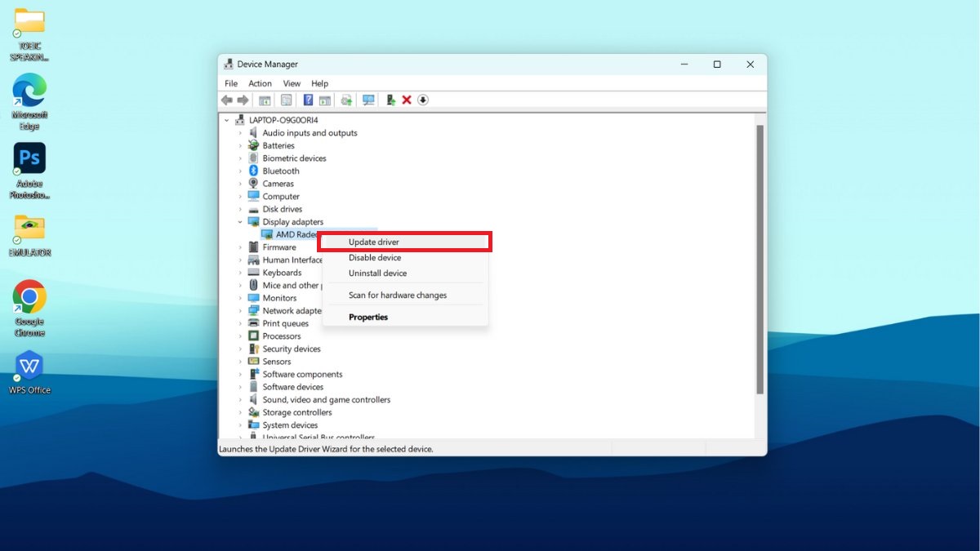
Task: Choose Disable device in the context menu
Action: pos(375,258)
